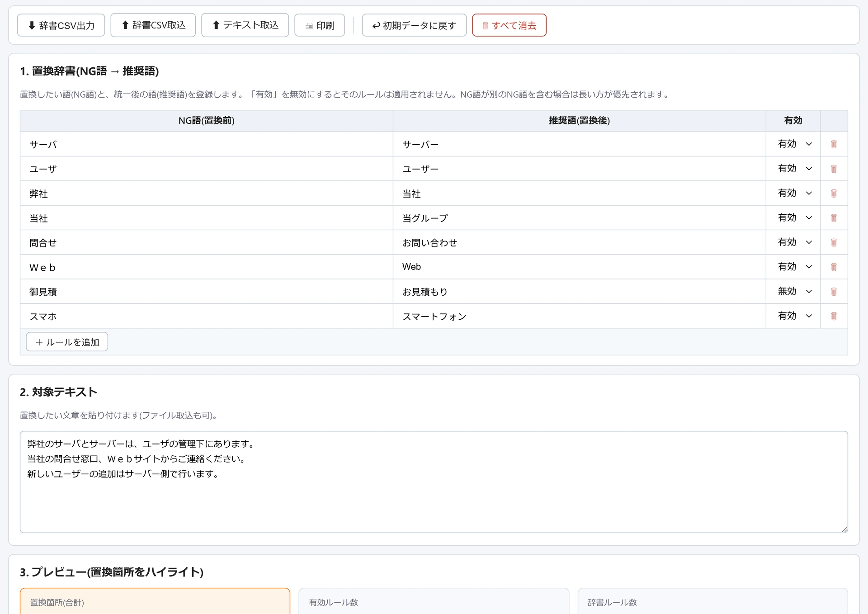The width and height of the screenshot is (868, 614).
Task: Edit the NG word field 弊社
Action: [x=207, y=194]
